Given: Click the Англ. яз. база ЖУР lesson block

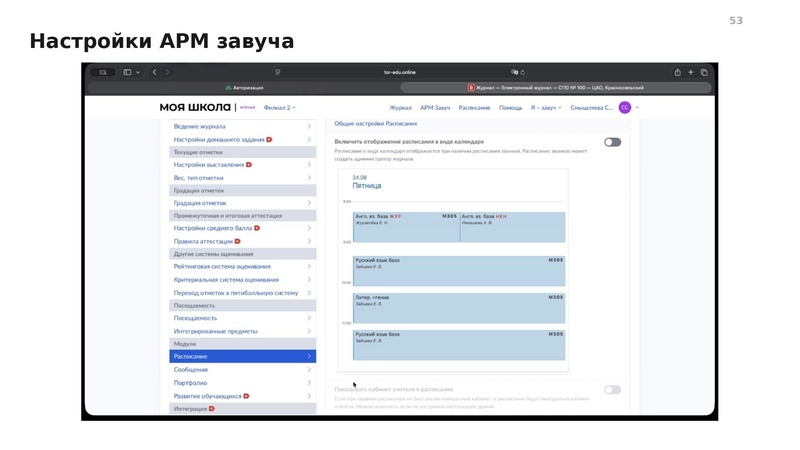Looking at the screenshot, I should click(406, 227).
